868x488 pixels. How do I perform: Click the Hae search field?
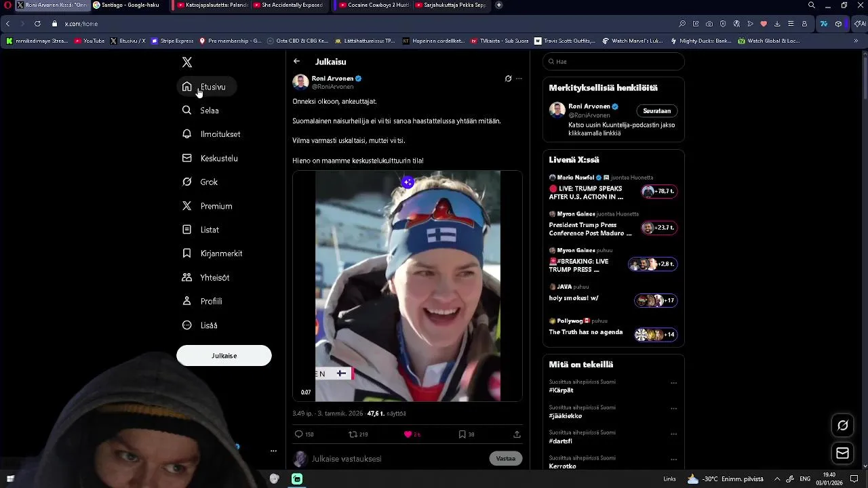614,62
